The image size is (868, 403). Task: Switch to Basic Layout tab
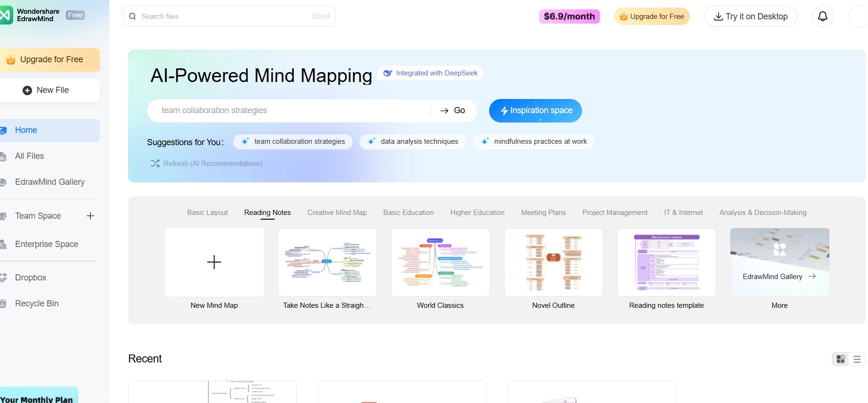(x=207, y=213)
